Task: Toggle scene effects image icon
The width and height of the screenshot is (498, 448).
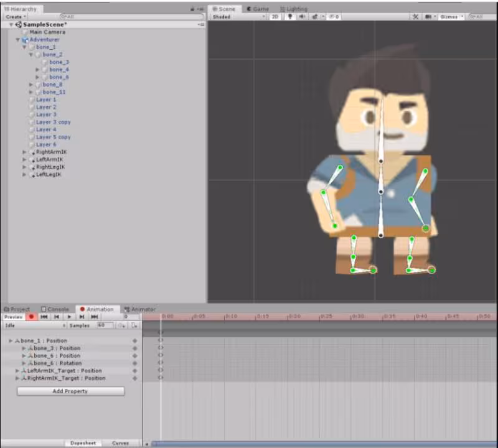Action: click(315, 17)
